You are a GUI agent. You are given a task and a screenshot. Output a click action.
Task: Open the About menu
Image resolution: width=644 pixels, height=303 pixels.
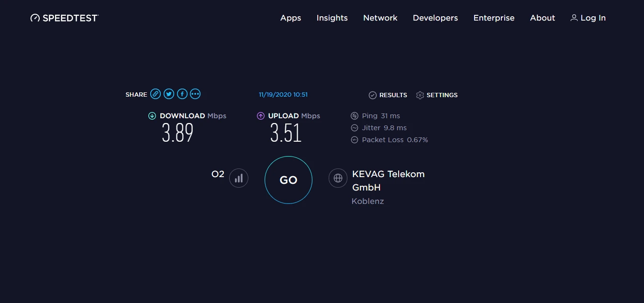click(543, 18)
